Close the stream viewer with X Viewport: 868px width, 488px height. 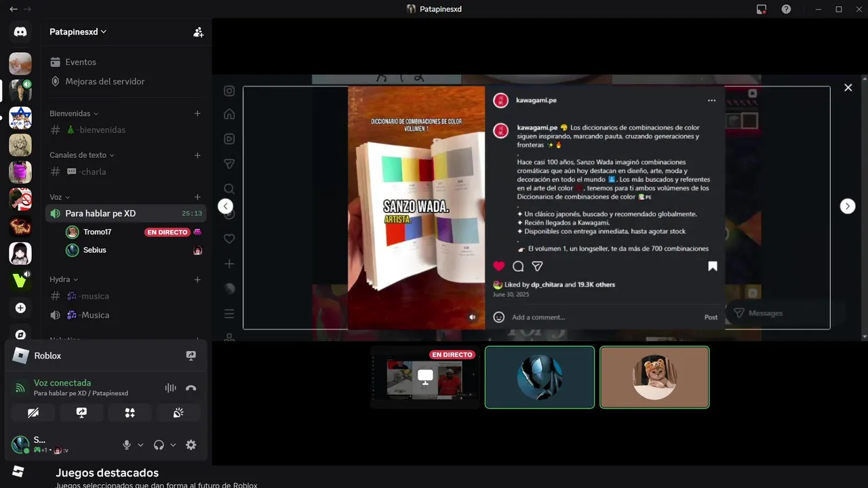click(848, 87)
